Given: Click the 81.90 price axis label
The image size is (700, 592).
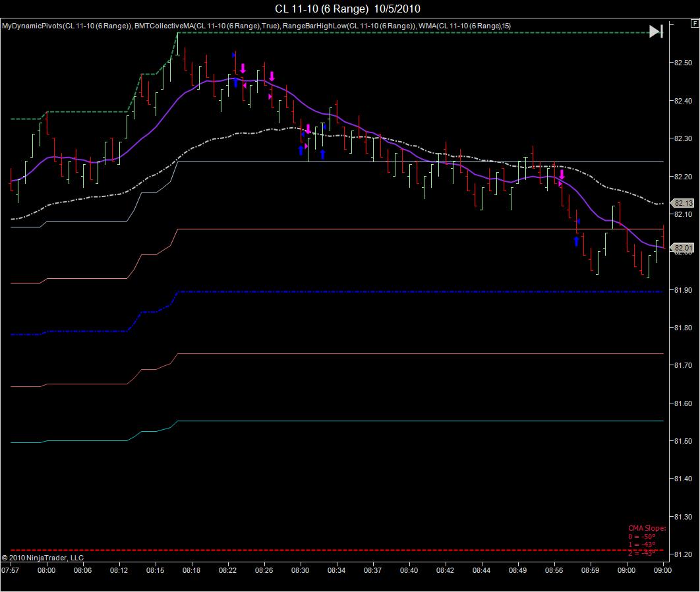Looking at the screenshot, I should tap(683, 290).
